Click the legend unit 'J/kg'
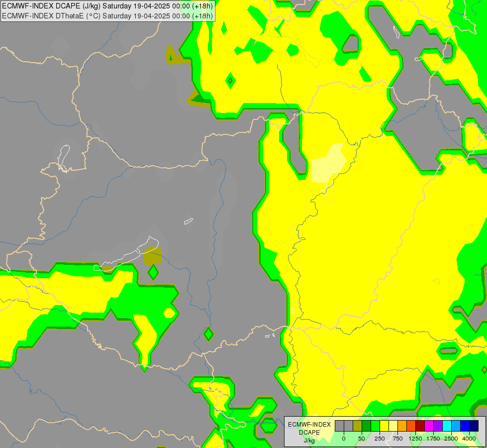Image resolution: width=487 pixels, height=448 pixels. (309, 441)
